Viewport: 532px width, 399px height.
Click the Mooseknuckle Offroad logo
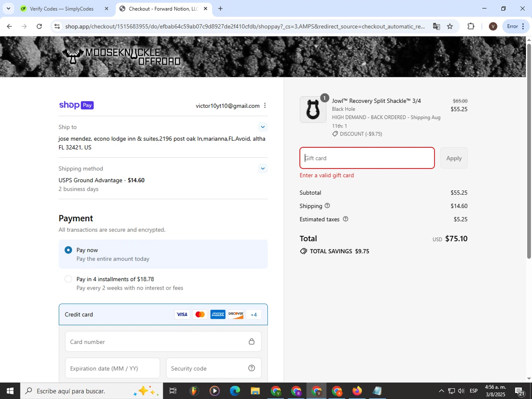[121, 56]
